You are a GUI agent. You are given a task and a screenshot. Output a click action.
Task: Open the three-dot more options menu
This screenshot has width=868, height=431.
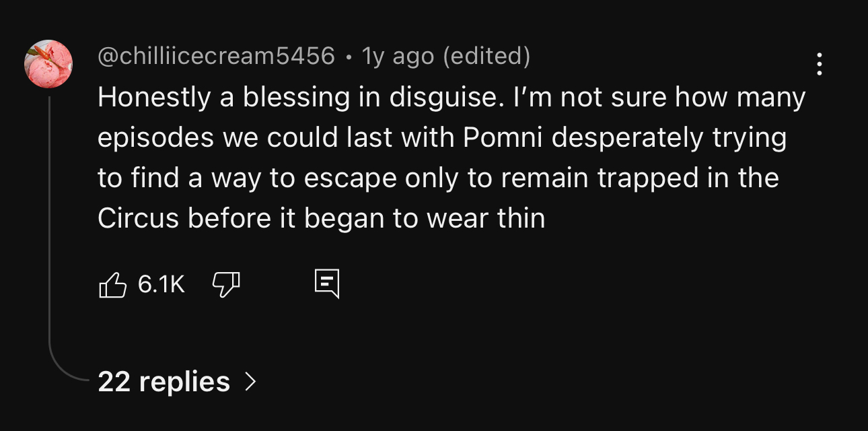click(x=819, y=64)
